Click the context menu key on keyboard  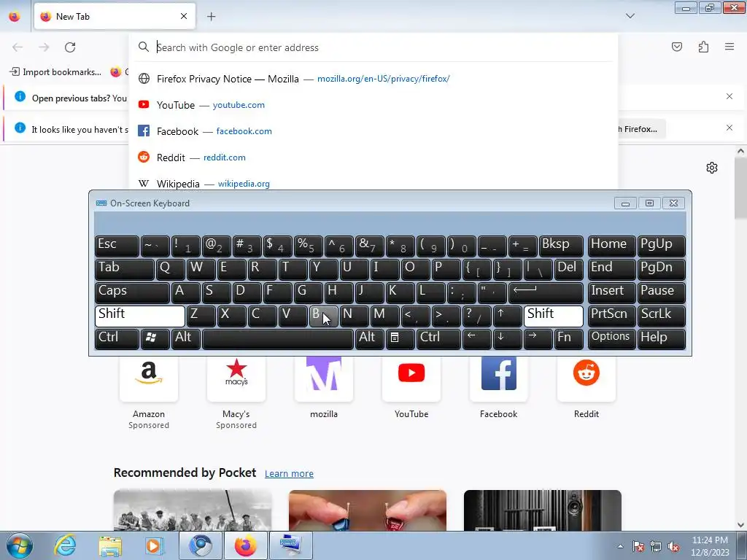[x=400, y=339]
